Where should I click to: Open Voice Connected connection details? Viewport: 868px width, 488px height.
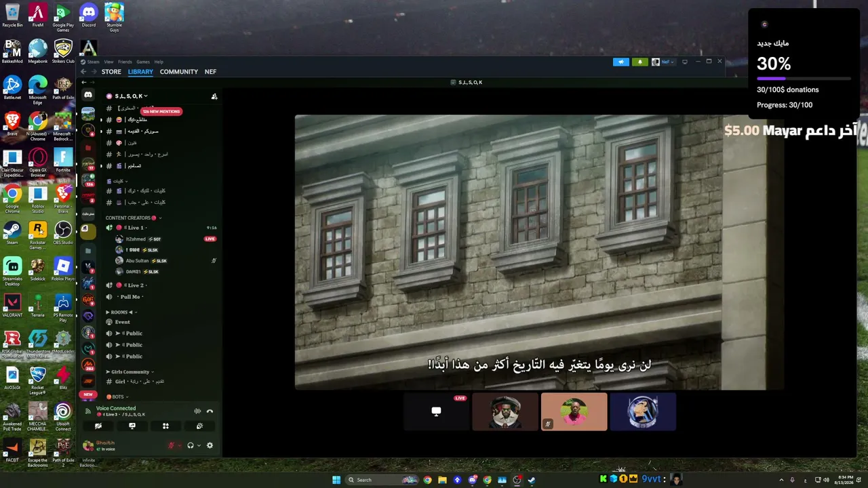116,409
